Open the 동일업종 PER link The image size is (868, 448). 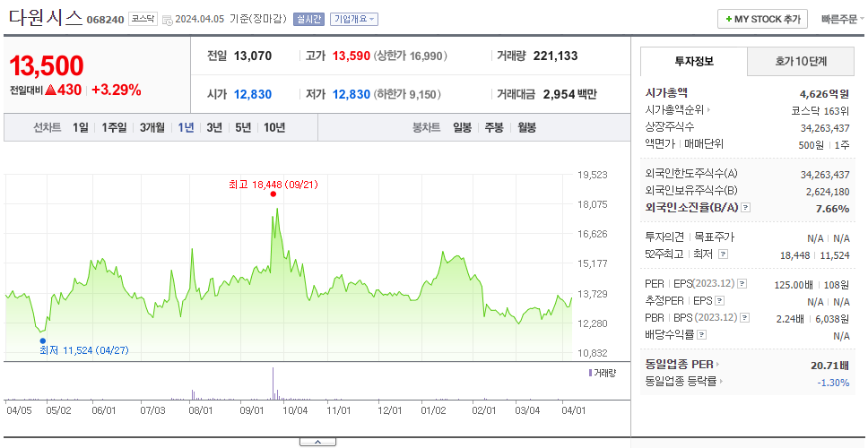[x=679, y=365]
